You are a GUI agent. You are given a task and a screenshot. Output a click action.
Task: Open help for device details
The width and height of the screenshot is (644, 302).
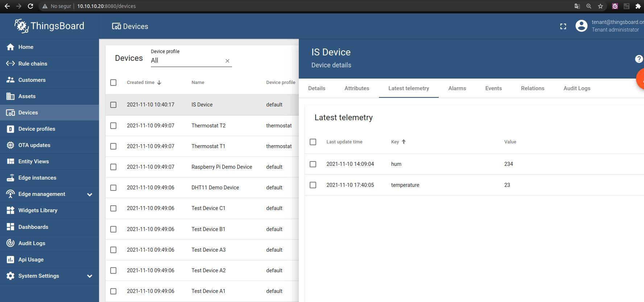pyautogui.click(x=639, y=59)
